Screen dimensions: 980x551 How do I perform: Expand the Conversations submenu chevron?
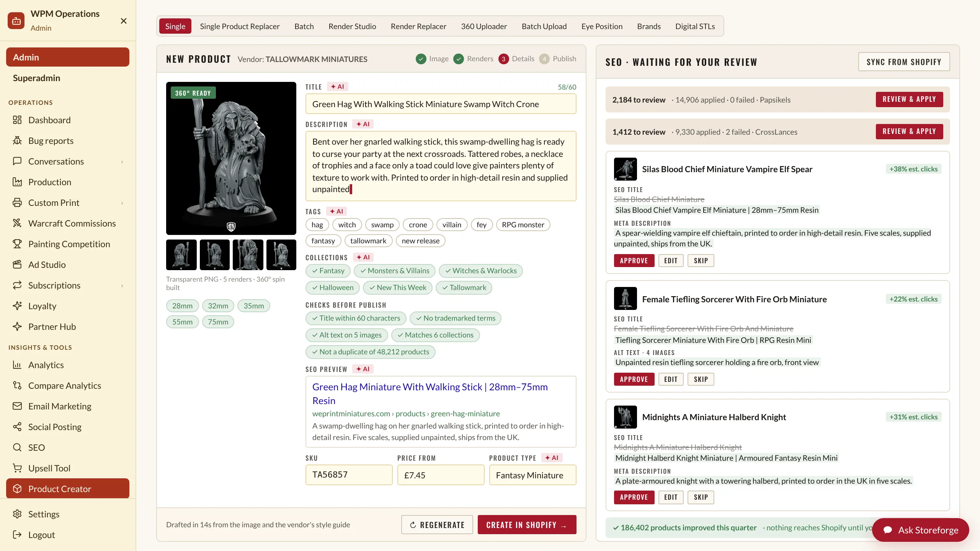[122, 161]
